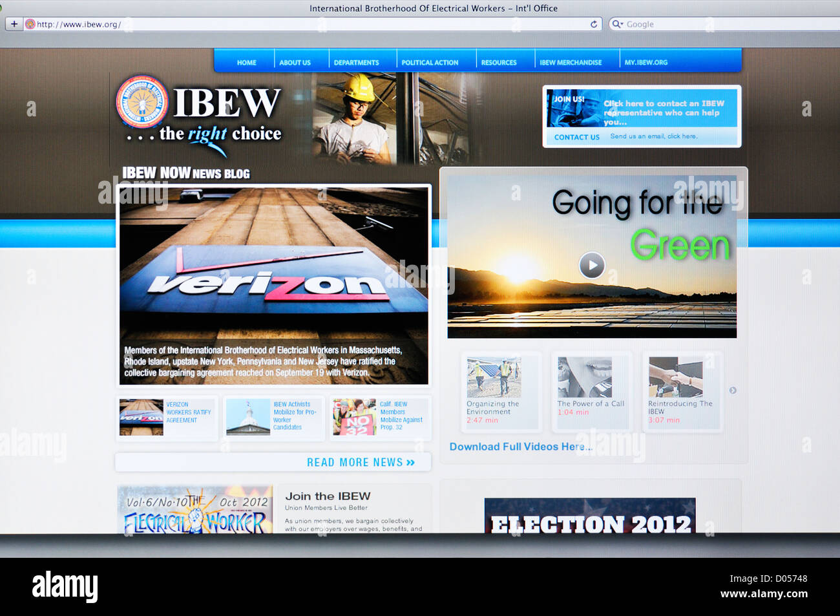
Task: Open the No on 32 protest thumbnail
Action: (354, 417)
